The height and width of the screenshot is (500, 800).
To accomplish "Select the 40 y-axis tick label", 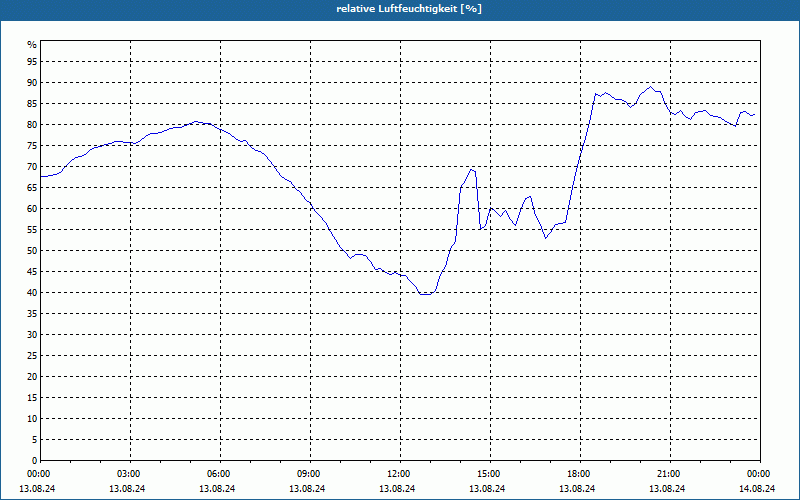I will tap(32, 292).
